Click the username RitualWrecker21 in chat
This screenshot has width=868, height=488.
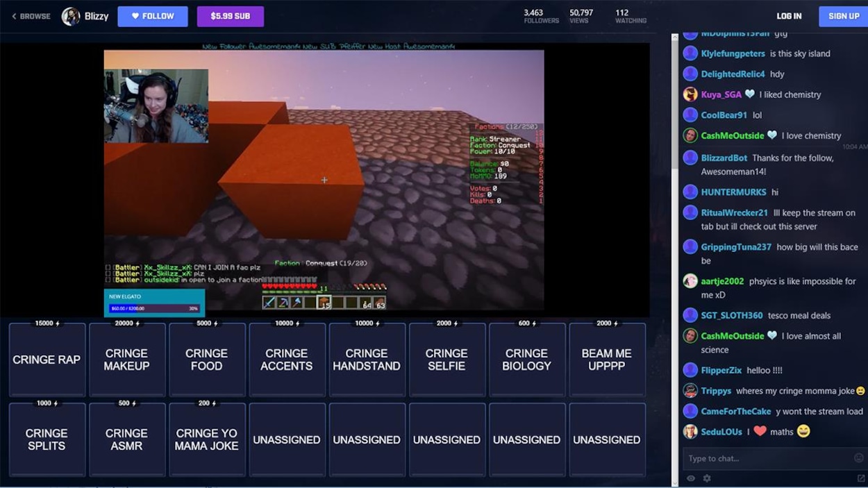point(735,212)
